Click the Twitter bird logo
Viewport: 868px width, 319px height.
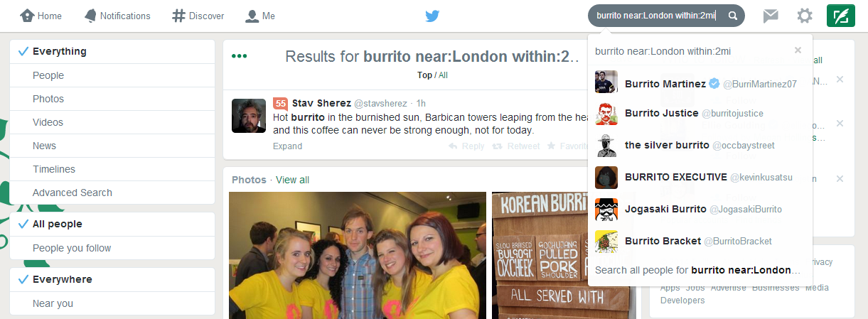(x=433, y=16)
